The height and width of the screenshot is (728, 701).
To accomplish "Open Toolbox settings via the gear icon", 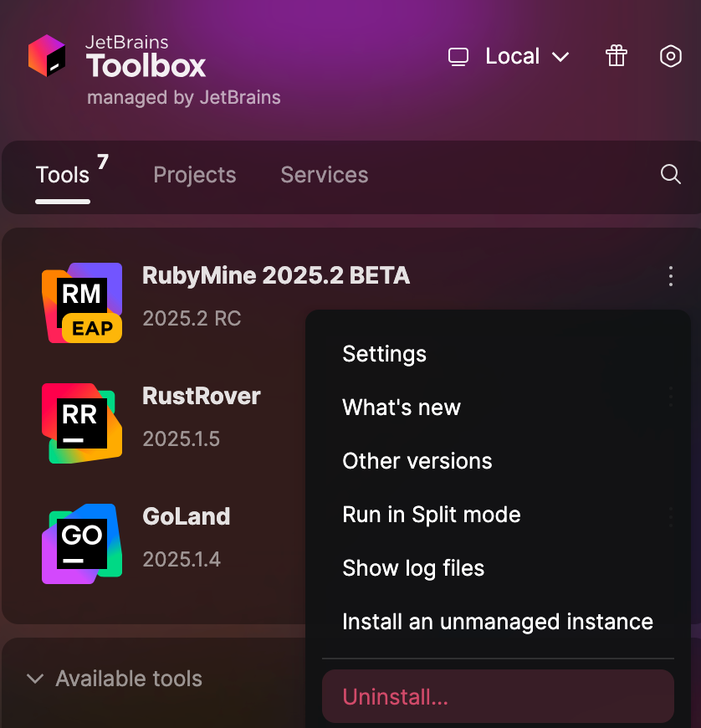I will pyautogui.click(x=670, y=56).
